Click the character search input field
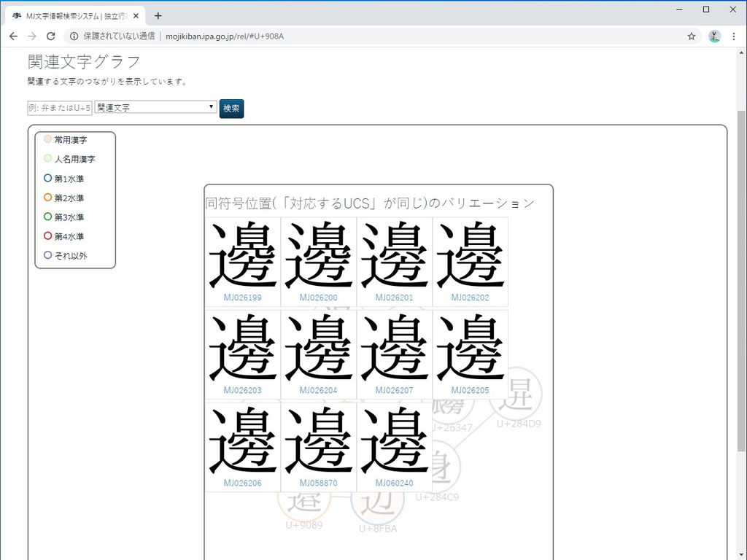The height and width of the screenshot is (560, 747). 59,107
